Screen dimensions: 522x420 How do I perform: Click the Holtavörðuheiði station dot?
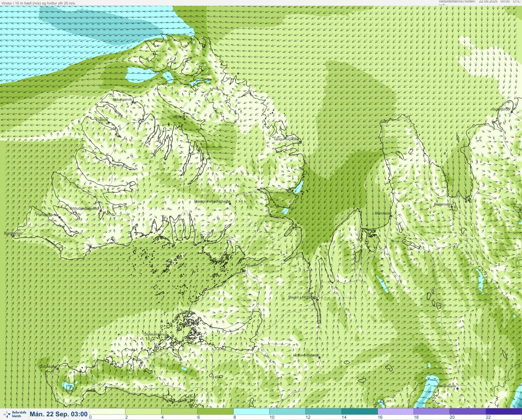point(319,358)
